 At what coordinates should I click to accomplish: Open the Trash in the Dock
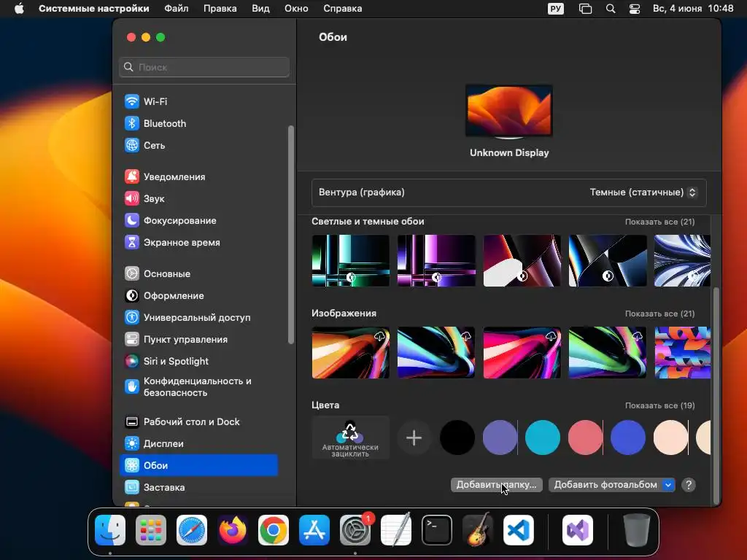tap(636, 530)
